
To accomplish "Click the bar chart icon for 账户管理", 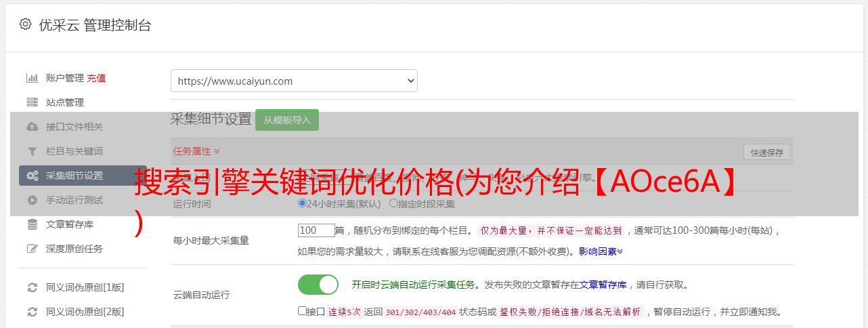I will coord(32,78).
